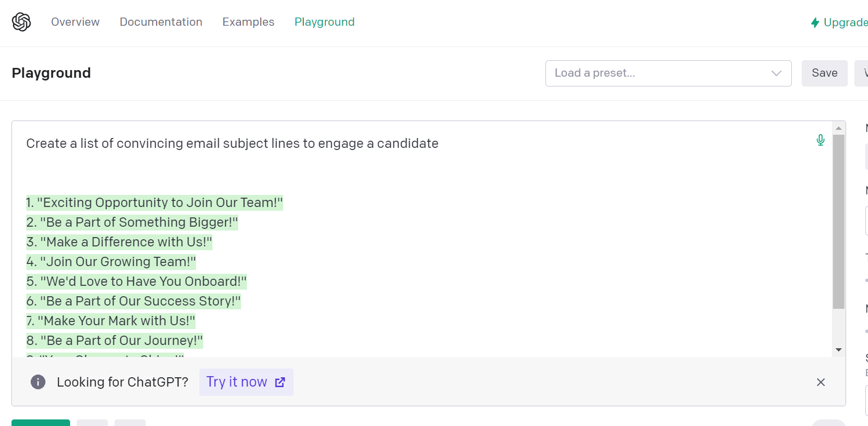Open the 'Load a preset...' dropdown
The image size is (868, 426).
pos(668,73)
